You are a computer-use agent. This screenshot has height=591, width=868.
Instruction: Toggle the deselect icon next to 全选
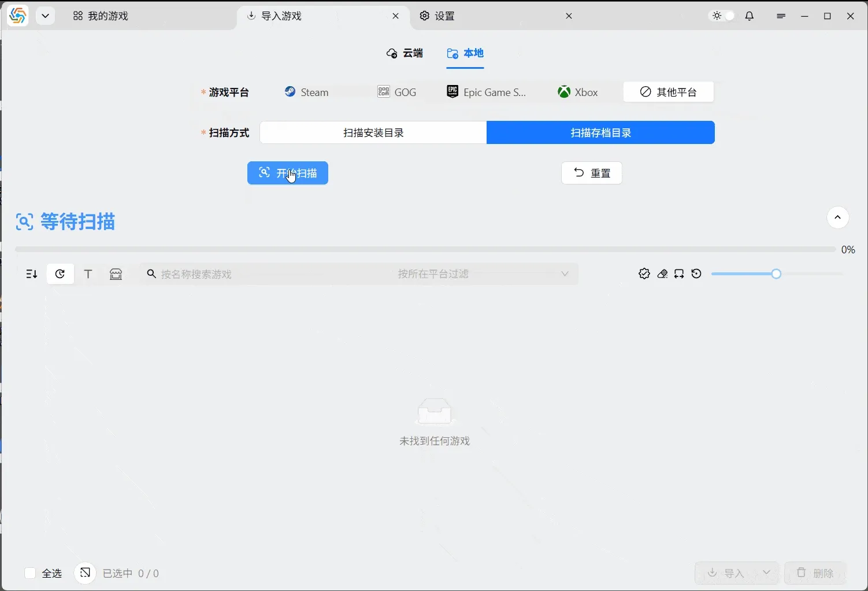click(x=84, y=573)
